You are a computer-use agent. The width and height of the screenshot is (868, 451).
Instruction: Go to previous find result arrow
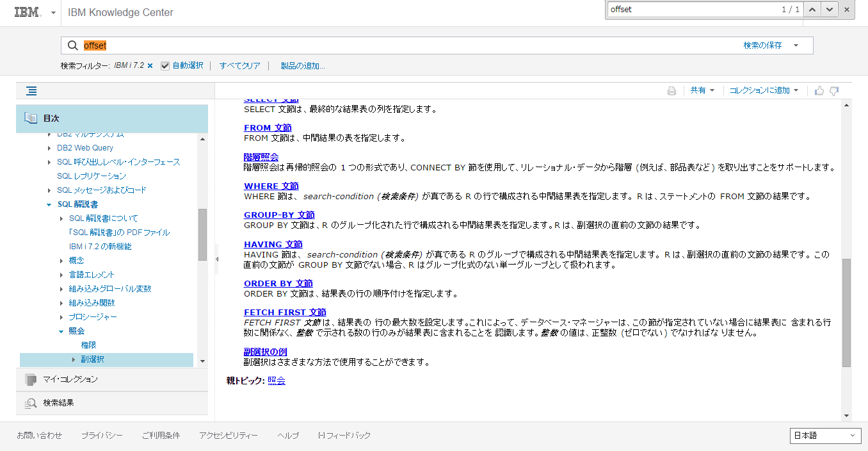pos(812,10)
